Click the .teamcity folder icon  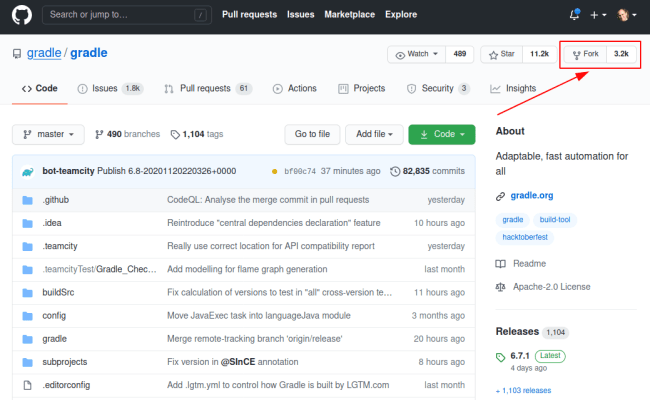[27, 247]
